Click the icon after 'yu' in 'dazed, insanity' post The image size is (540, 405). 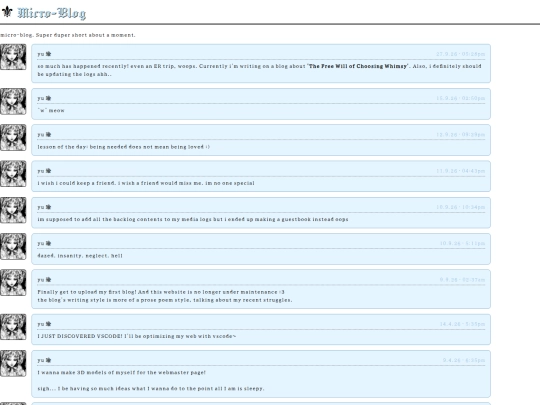tap(48, 243)
